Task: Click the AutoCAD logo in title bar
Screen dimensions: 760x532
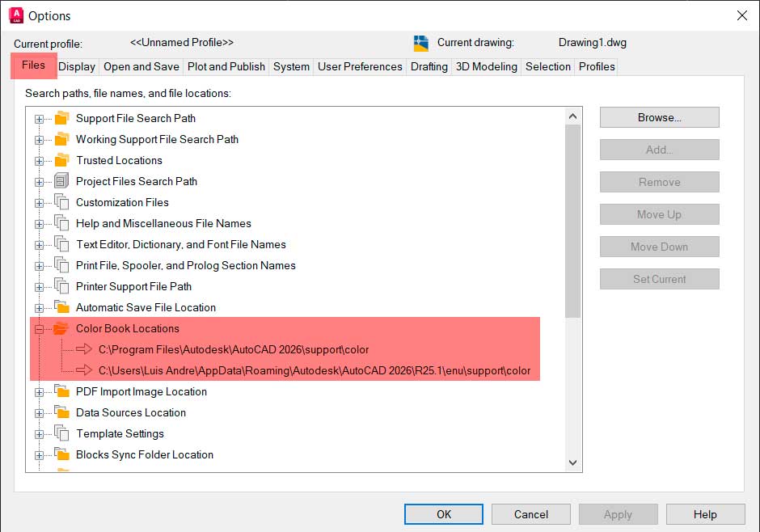Action: tap(16, 15)
